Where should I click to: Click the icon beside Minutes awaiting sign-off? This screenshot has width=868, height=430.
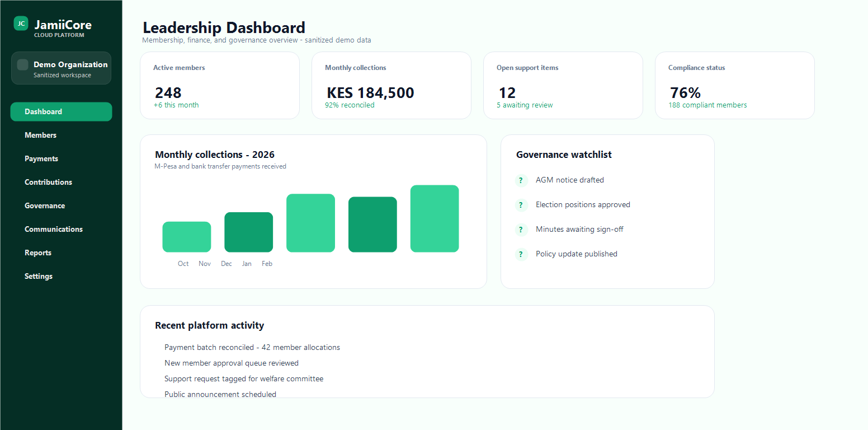[521, 230]
